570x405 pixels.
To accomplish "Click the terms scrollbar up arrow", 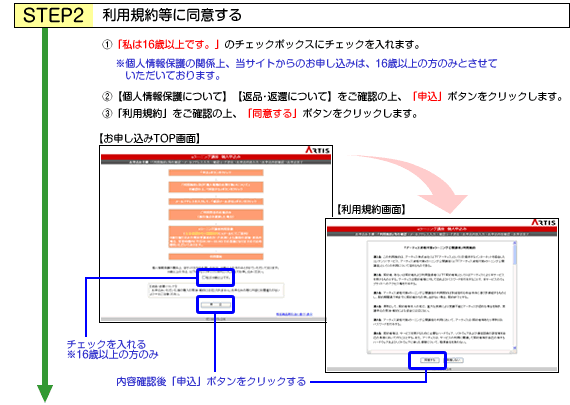I will click(x=514, y=243).
